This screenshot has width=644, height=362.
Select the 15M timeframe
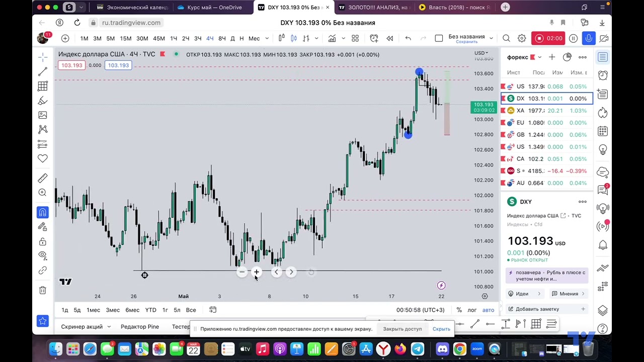click(126, 39)
